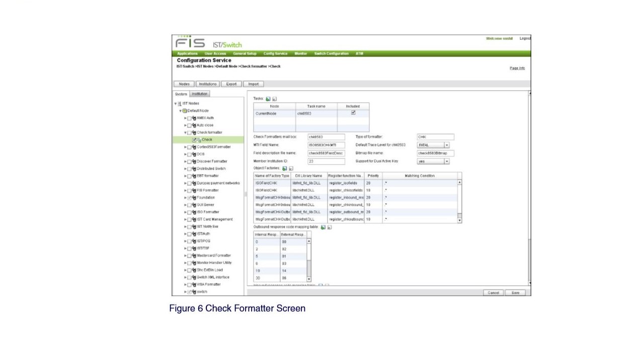644x362 pixels.
Task: Click the Nodes button
Action: 184,84
